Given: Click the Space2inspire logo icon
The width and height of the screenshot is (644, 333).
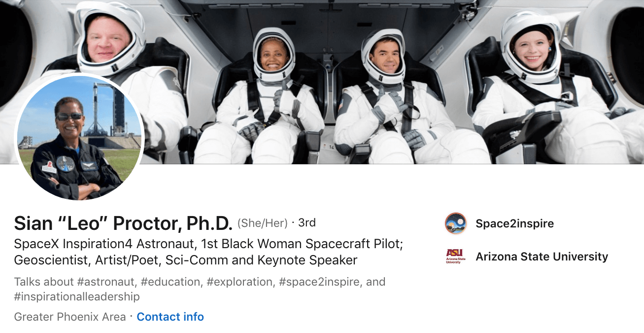Looking at the screenshot, I should pos(455,223).
